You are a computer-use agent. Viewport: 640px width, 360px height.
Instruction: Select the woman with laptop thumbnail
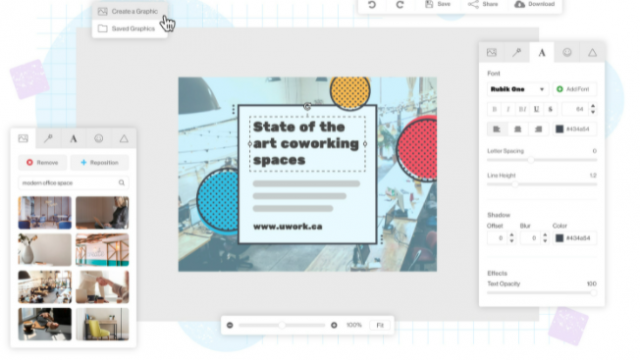tap(102, 213)
